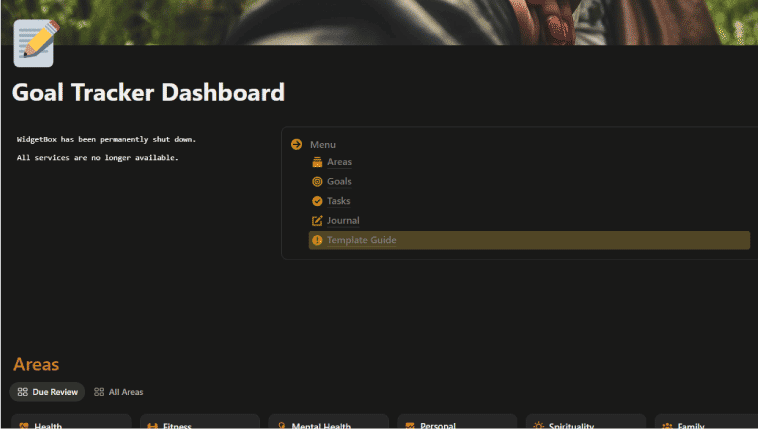Click the orange Areas section heading
The width and height of the screenshot is (758, 429).
tap(36, 364)
